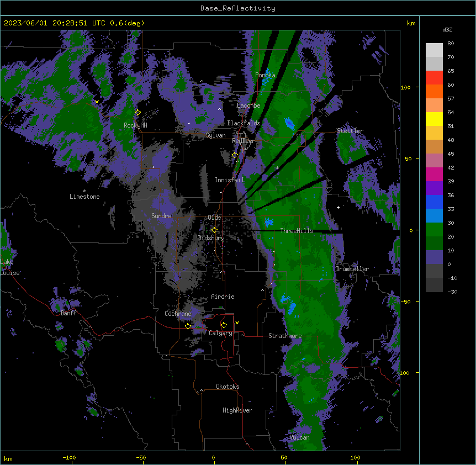Image resolution: width=476 pixels, height=465 pixels.
Task: Select the yellow diamond marker below Cochrane
Action: pyautogui.click(x=188, y=326)
